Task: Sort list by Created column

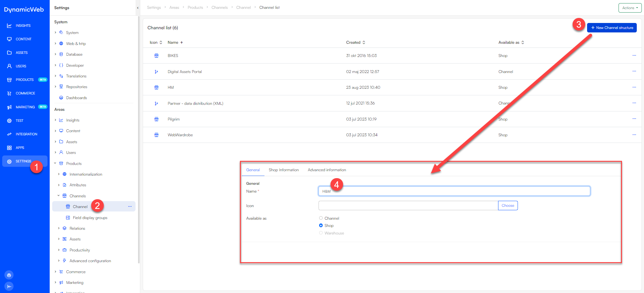Action: click(356, 42)
